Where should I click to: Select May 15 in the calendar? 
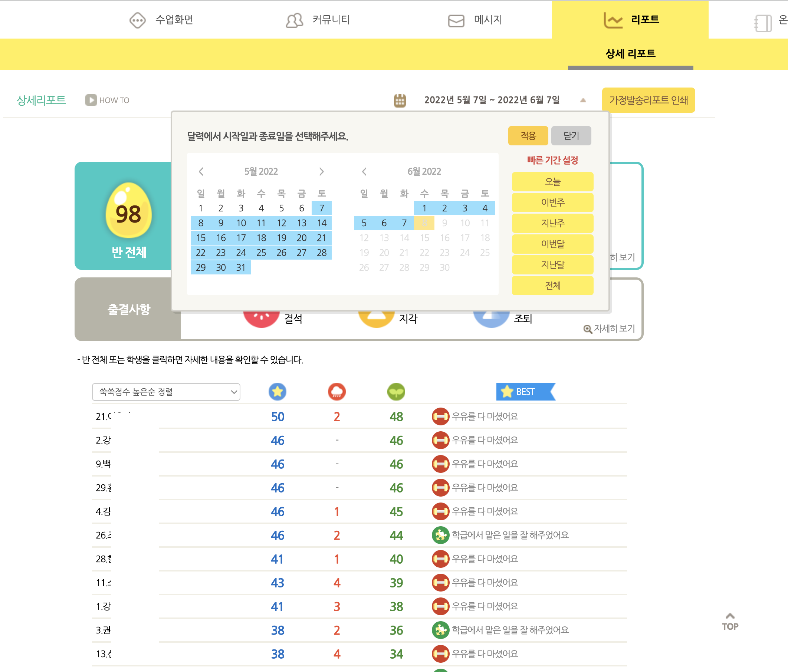200,238
